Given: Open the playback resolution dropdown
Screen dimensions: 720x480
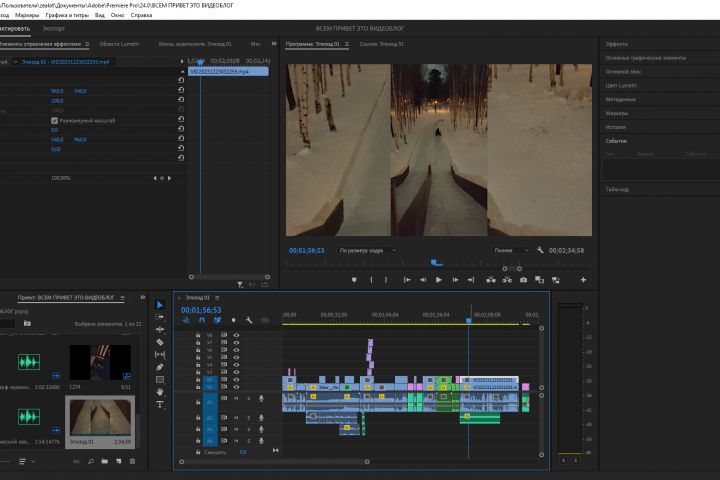Looking at the screenshot, I should tap(512, 249).
